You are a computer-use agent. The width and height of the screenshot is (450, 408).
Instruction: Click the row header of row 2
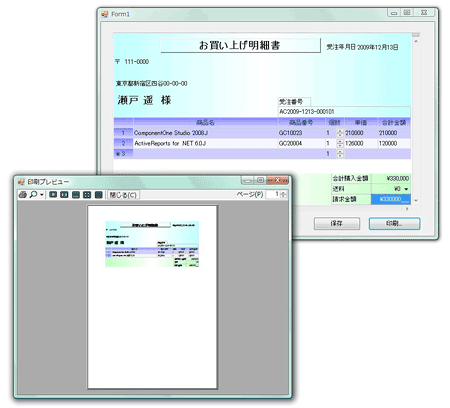pos(123,143)
